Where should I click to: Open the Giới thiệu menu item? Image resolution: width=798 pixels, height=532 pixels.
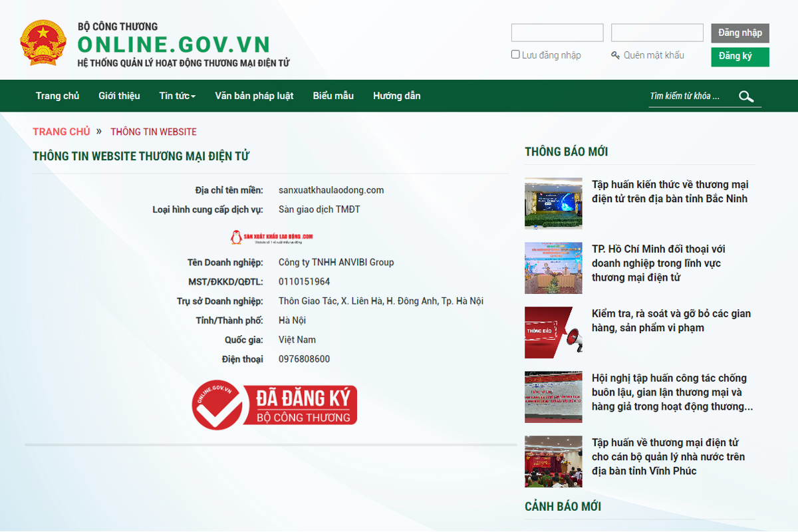point(119,96)
